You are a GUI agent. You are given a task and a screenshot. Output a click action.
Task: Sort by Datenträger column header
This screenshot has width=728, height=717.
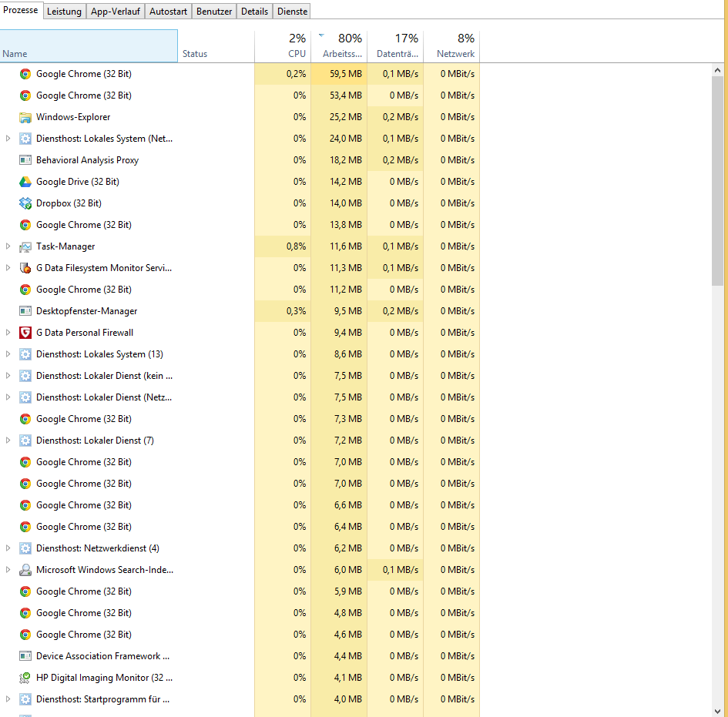395,46
